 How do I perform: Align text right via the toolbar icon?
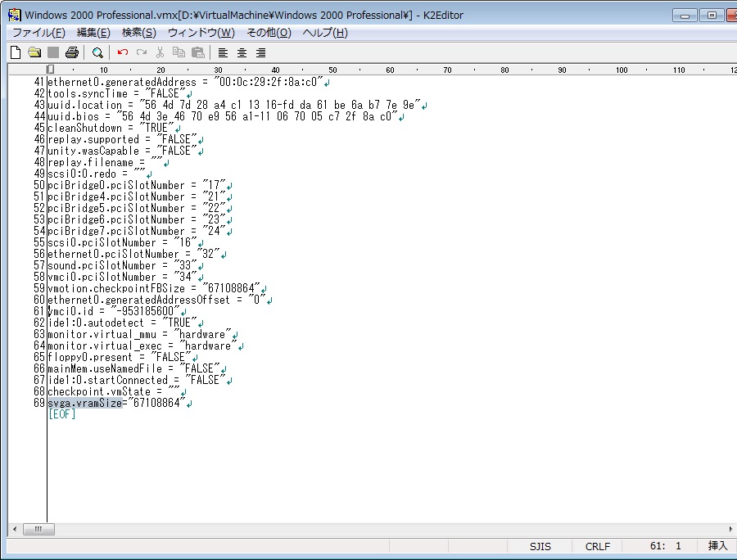261,52
